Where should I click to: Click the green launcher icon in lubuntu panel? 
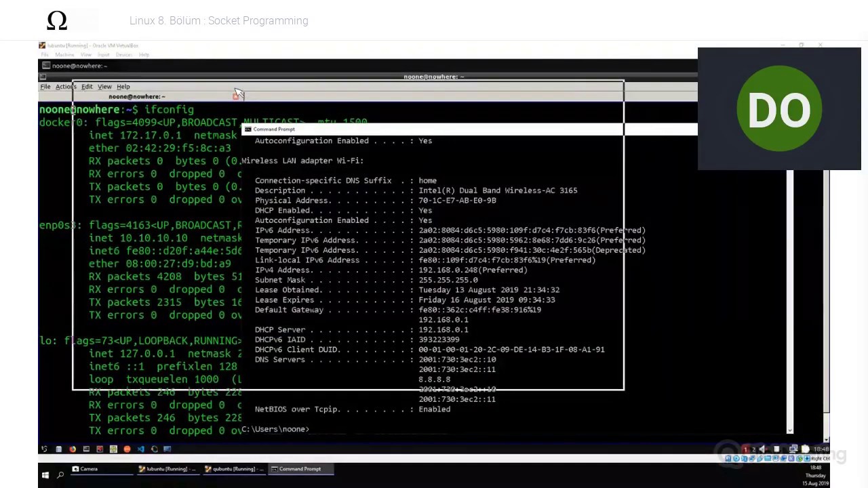[x=113, y=449]
